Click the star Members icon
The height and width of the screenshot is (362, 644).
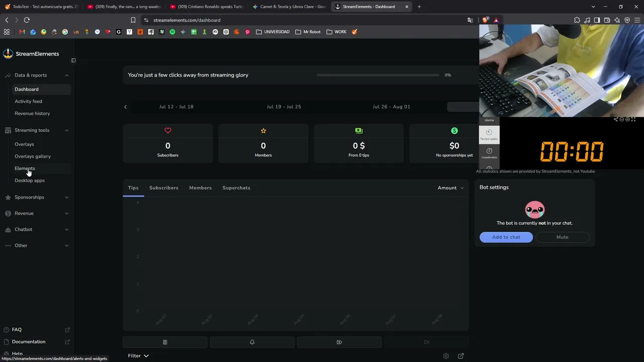pyautogui.click(x=263, y=131)
